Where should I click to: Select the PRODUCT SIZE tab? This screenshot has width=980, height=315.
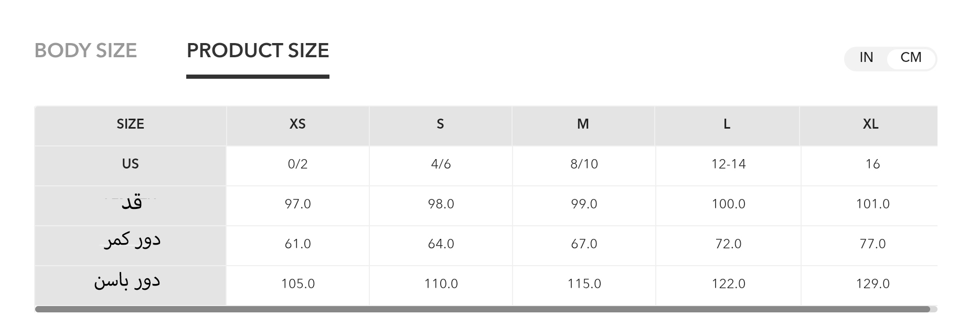(x=258, y=51)
